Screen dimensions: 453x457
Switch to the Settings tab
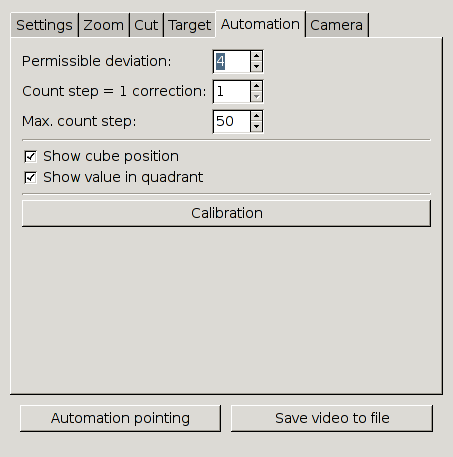44,25
